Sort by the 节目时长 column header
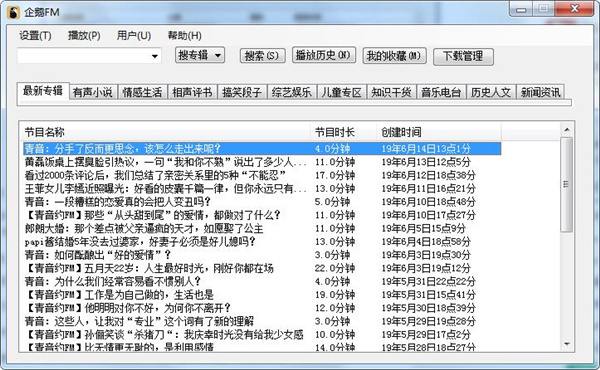Viewport: 600px width, 370px height. coord(343,132)
